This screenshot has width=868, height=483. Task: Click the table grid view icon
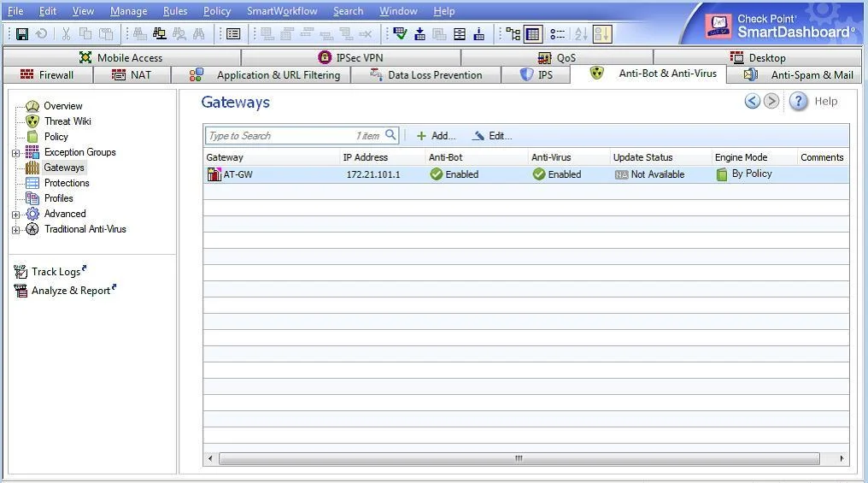[x=532, y=34]
